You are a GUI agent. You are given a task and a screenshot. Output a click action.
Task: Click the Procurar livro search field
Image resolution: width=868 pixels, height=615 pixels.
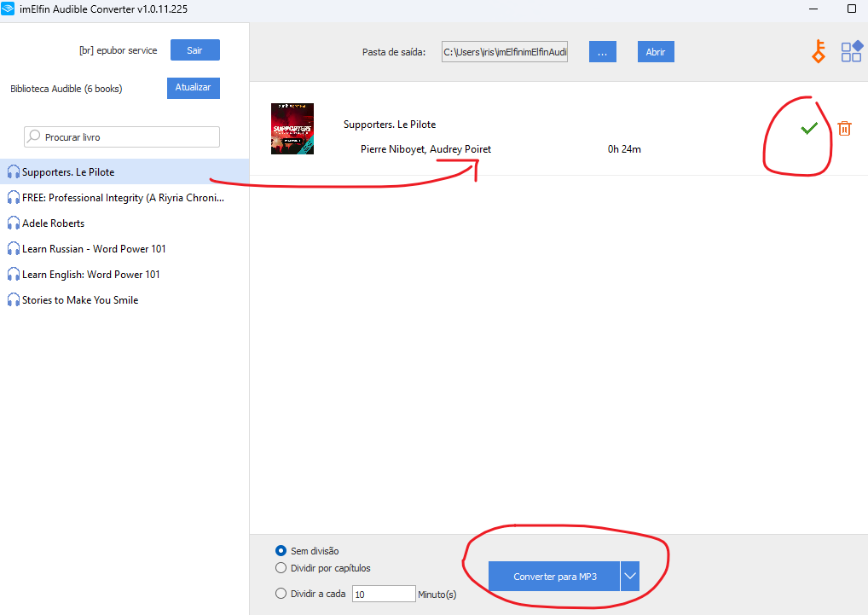(122, 136)
